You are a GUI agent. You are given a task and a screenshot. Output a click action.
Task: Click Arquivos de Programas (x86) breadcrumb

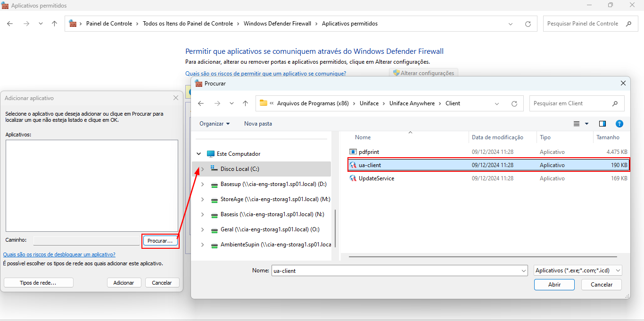(313, 103)
